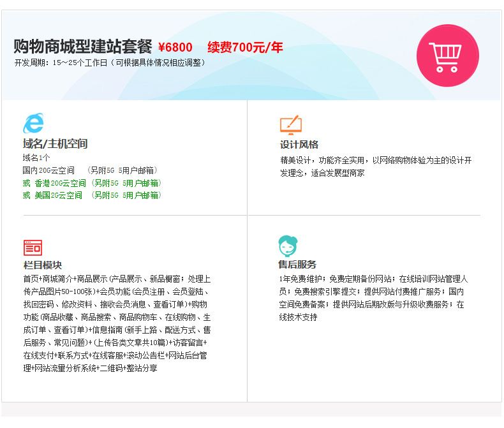Click the red ¥6800 price
The width and height of the screenshot is (504, 428).
175,48
